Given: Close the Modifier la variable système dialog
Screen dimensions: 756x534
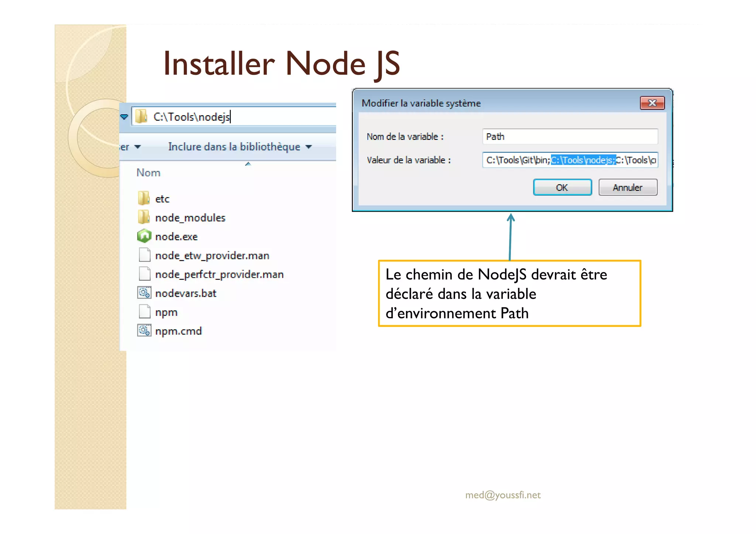Looking at the screenshot, I should (x=652, y=103).
